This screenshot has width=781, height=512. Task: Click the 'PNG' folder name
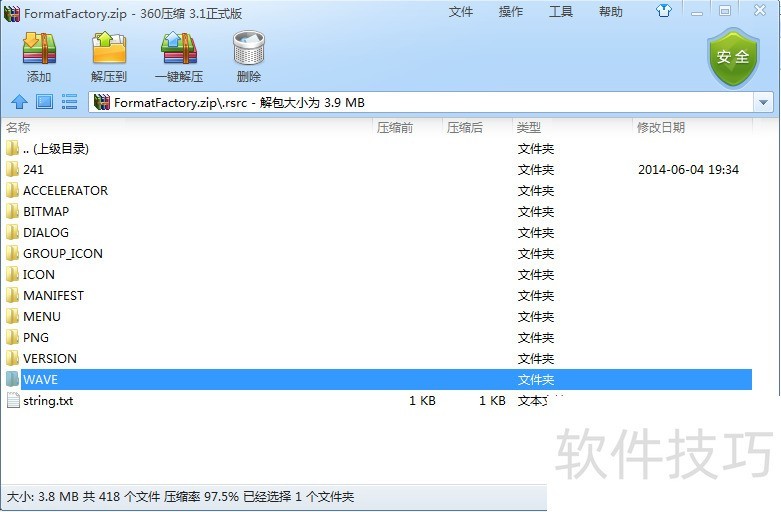pos(36,337)
